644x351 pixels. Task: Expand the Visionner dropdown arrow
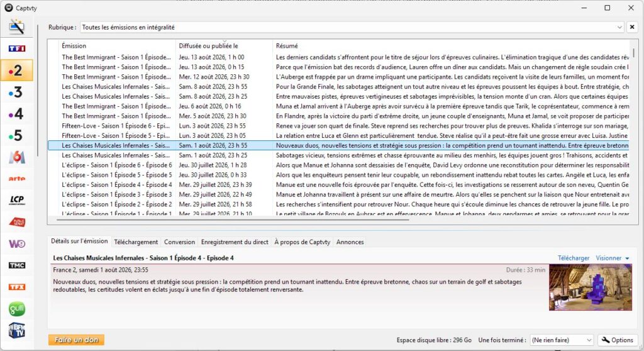[x=627, y=258]
